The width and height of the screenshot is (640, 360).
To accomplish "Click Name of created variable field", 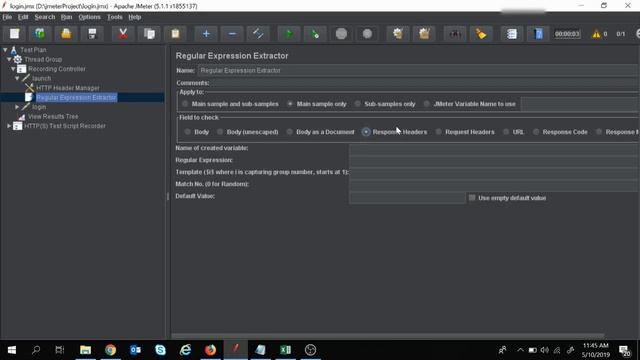I will 494,149.
